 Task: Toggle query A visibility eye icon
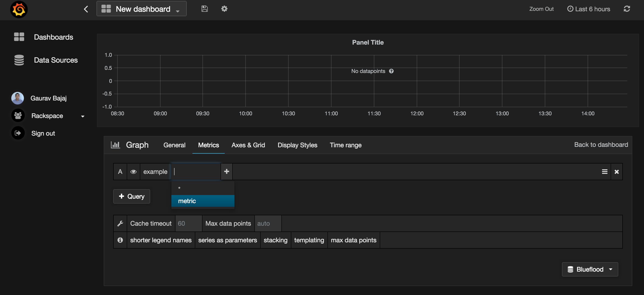(133, 172)
